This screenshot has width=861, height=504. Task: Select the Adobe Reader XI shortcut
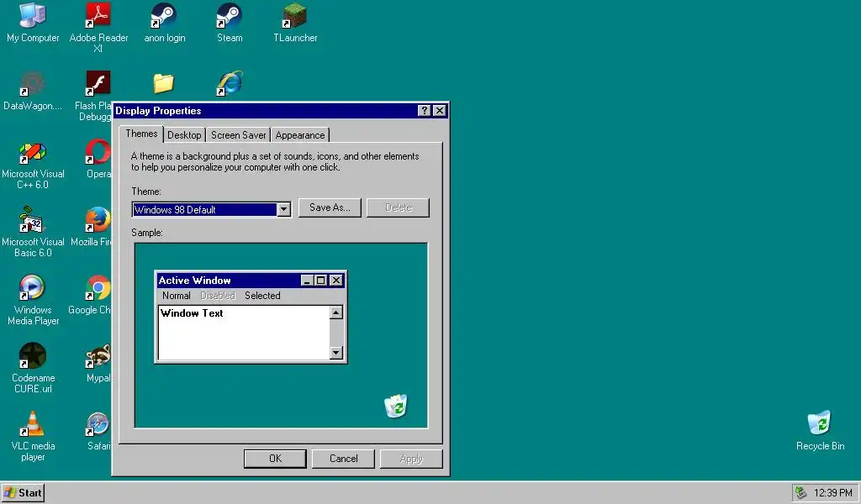coord(98,28)
